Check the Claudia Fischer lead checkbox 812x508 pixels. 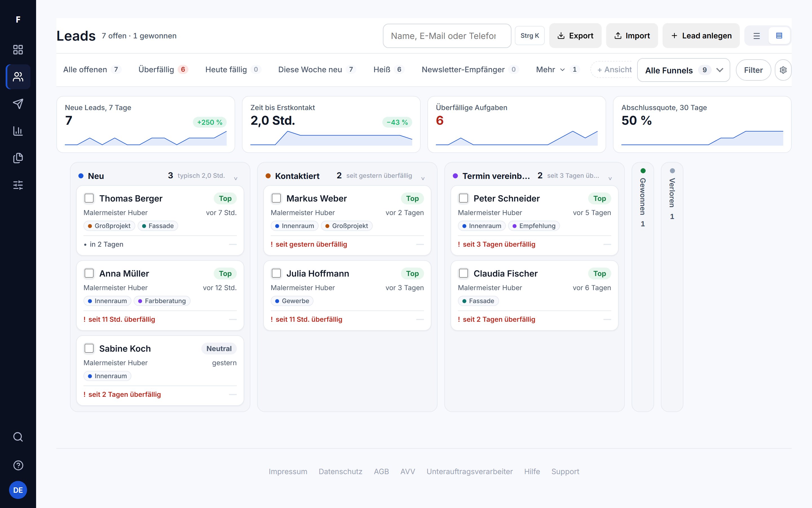pyautogui.click(x=464, y=273)
